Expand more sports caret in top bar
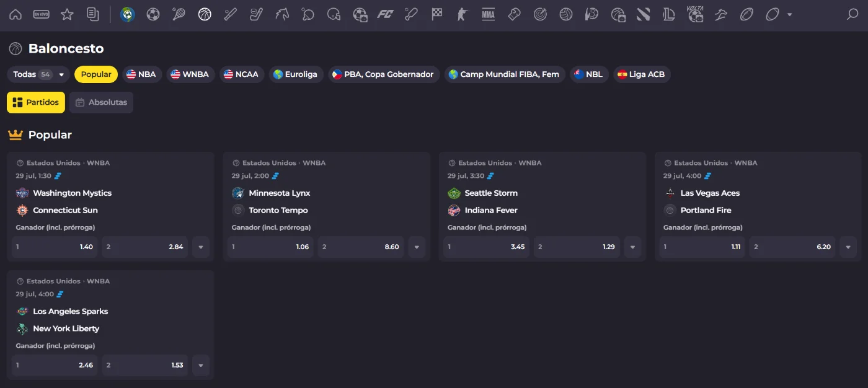868x388 pixels. pyautogui.click(x=789, y=14)
